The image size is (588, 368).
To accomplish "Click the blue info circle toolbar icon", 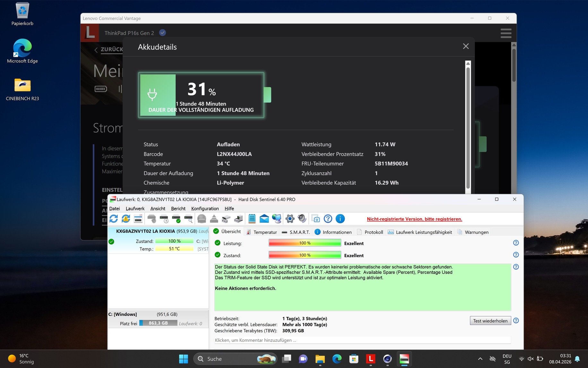I will click(x=340, y=219).
